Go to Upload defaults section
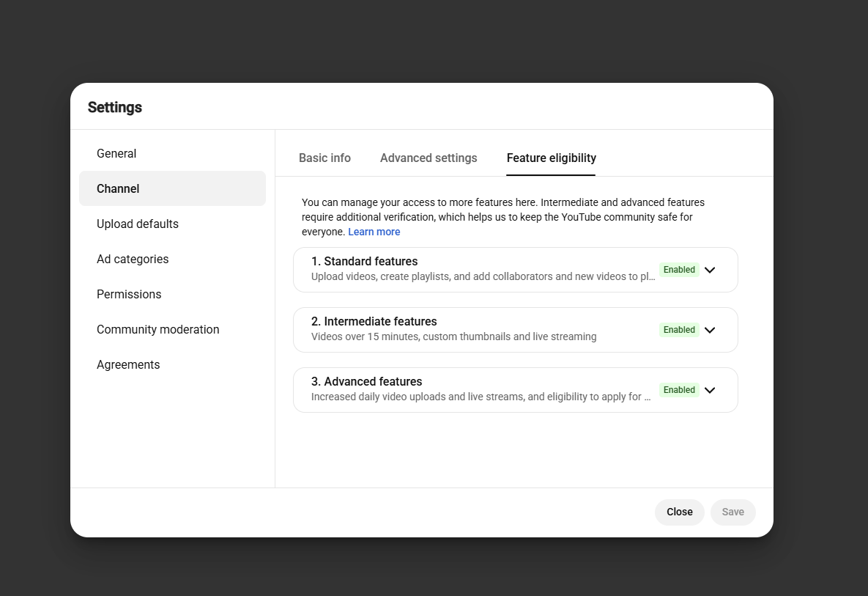The width and height of the screenshot is (868, 596). (x=172, y=224)
